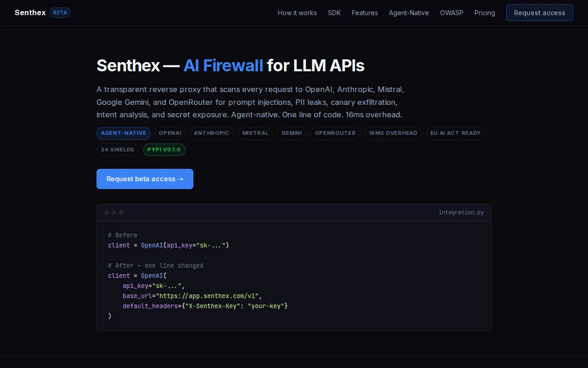View the Pricing nav link
The height and width of the screenshot is (368, 588).
point(485,13)
